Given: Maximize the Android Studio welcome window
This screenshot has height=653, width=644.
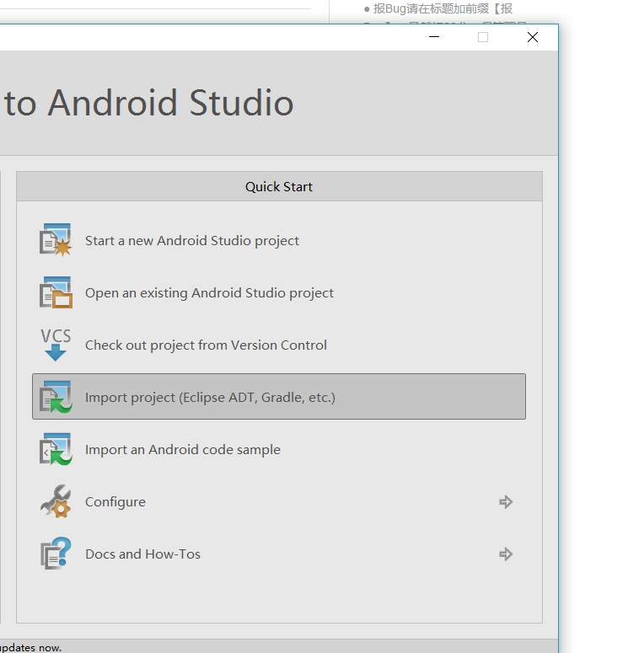Looking at the screenshot, I should tap(483, 37).
